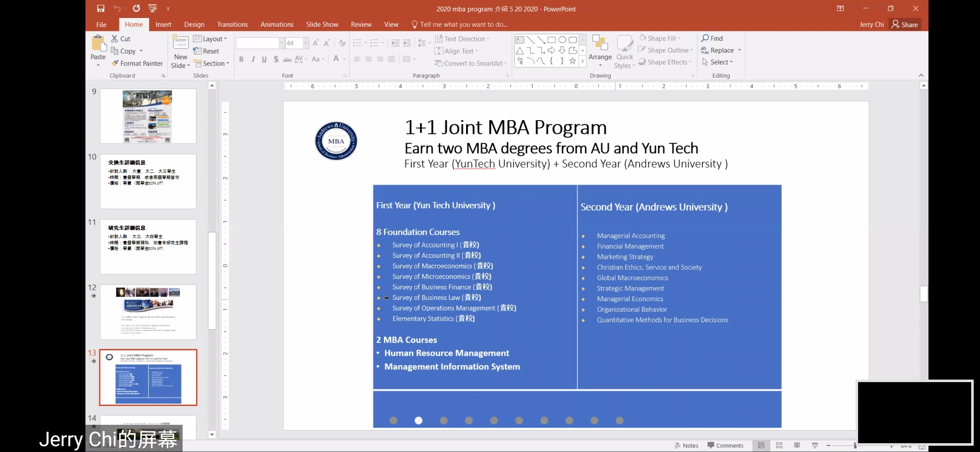Select the star shape in gallery
The image size is (980, 452).
(x=573, y=61)
